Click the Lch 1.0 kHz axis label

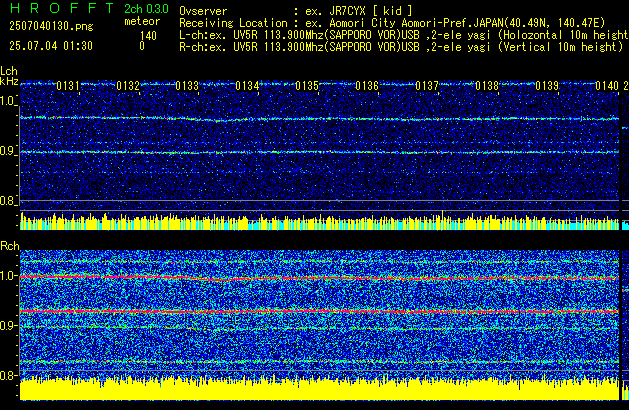(8, 101)
